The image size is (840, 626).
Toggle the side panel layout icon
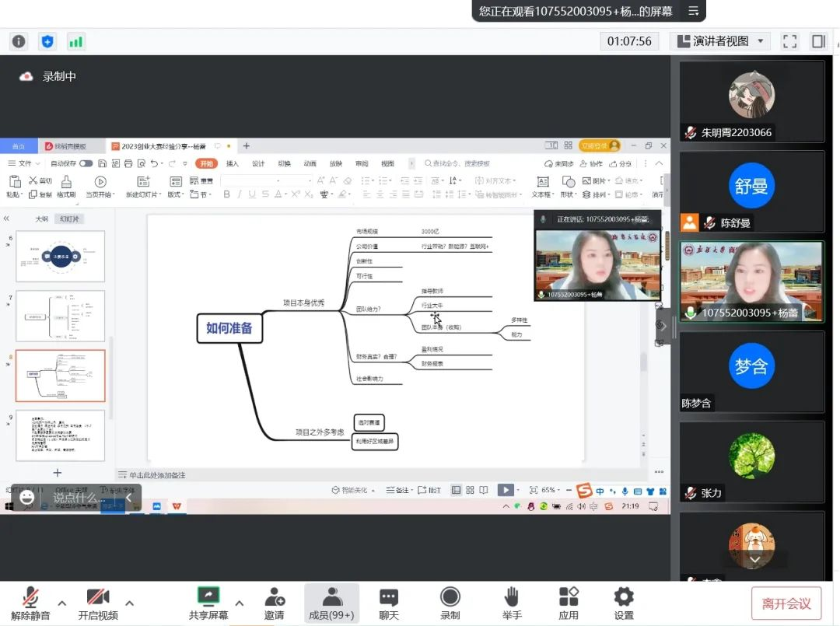(x=818, y=41)
